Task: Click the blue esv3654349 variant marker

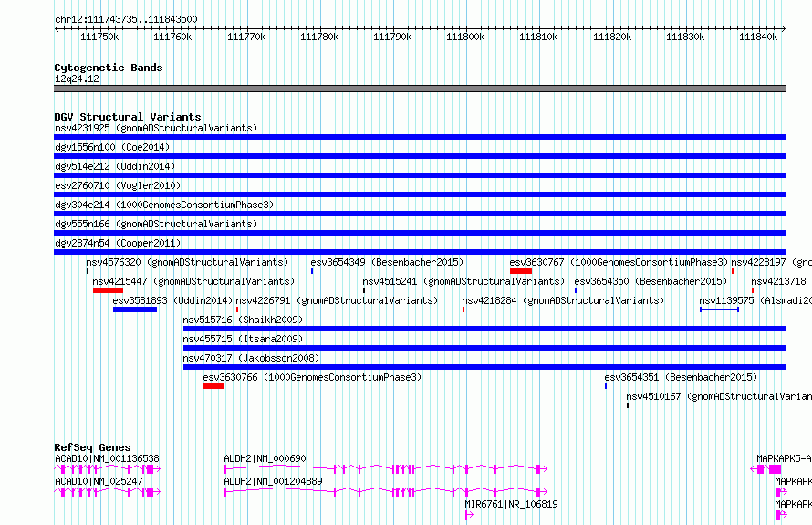Action: (x=312, y=271)
